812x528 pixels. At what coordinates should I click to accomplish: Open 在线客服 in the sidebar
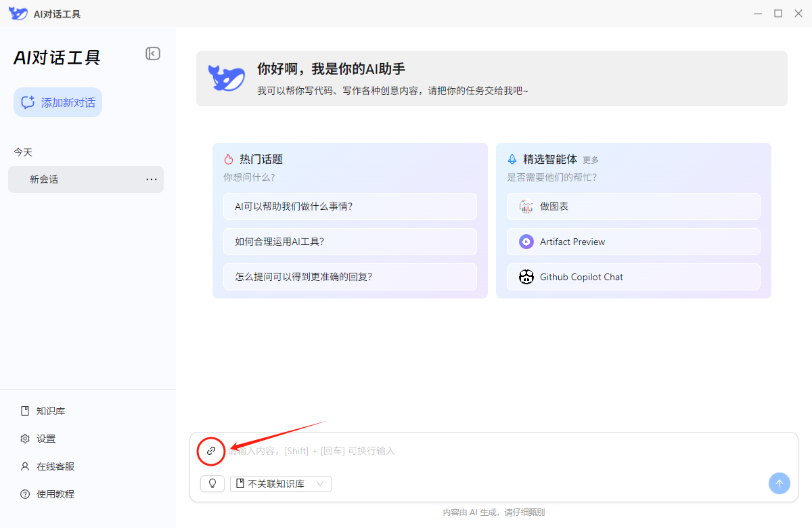click(55, 466)
